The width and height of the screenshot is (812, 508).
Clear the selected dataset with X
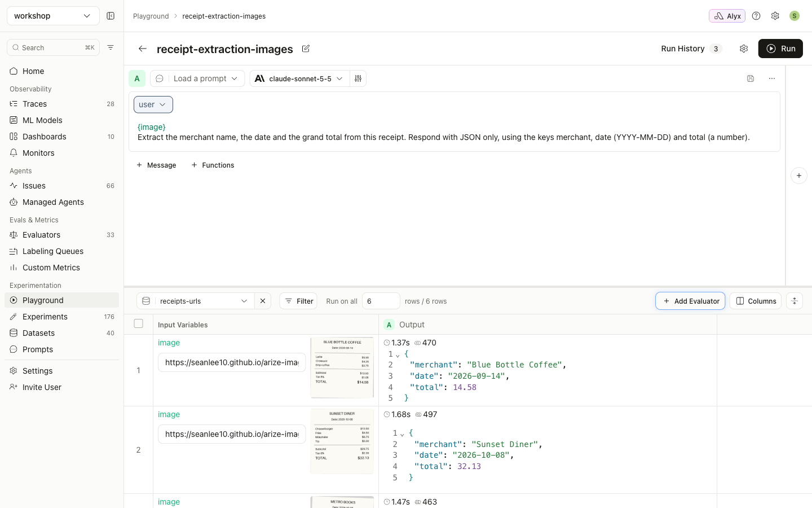263,301
